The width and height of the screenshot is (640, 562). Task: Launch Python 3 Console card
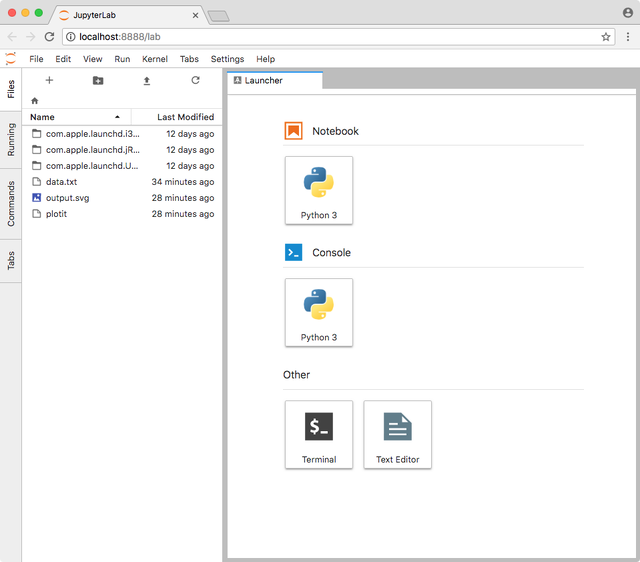(319, 312)
